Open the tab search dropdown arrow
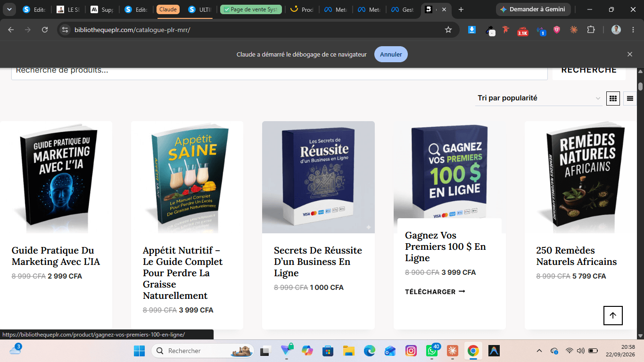Image resolution: width=644 pixels, height=362 pixels. coord(9,9)
